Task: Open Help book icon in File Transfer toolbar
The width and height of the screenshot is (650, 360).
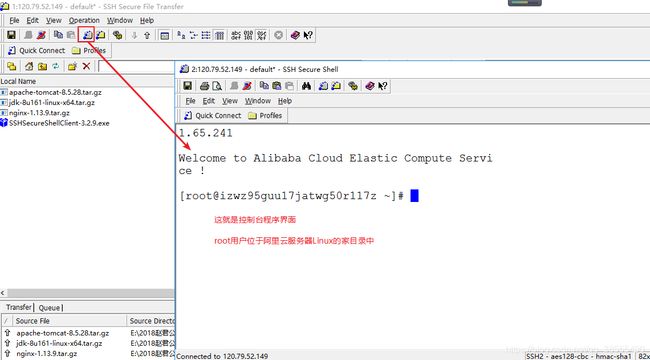Action: [295, 35]
